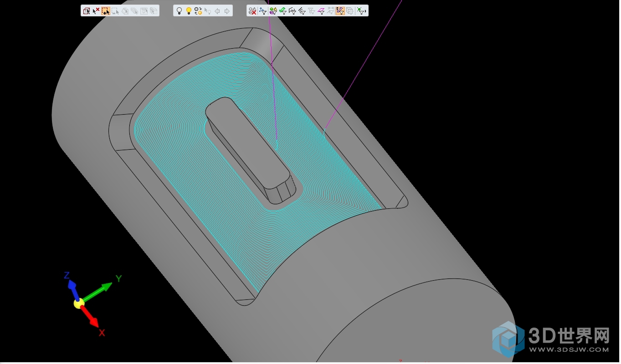Toggle the highlighted box-add selection mode icon
The height and width of the screenshot is (364, 621).
106,11
